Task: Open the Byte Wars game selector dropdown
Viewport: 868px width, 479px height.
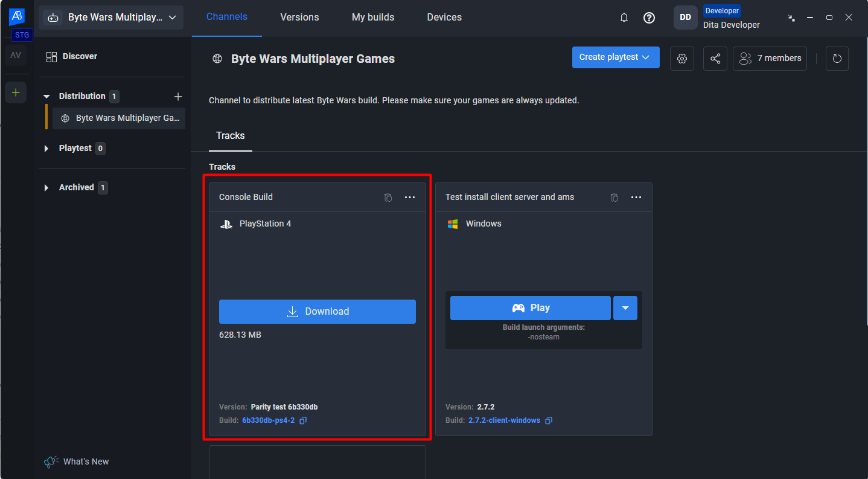Action: (111, 18)
